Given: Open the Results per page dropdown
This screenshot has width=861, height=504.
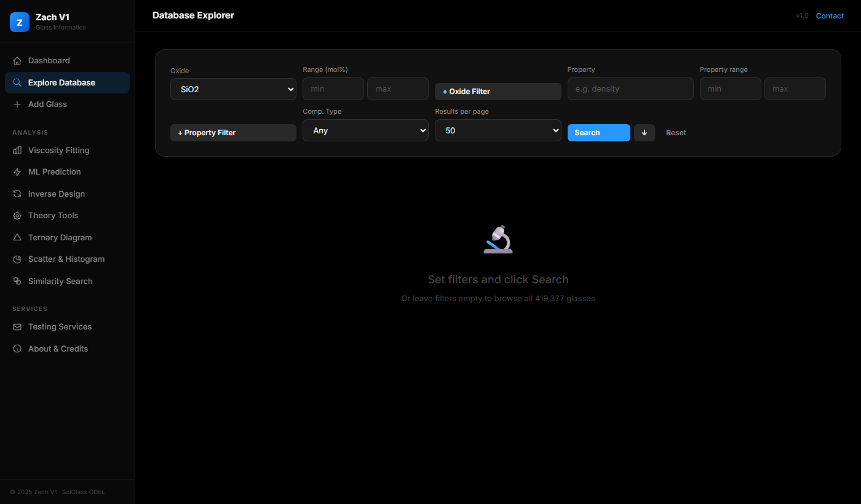Looking at the screenshot, I should click(498, 130).
